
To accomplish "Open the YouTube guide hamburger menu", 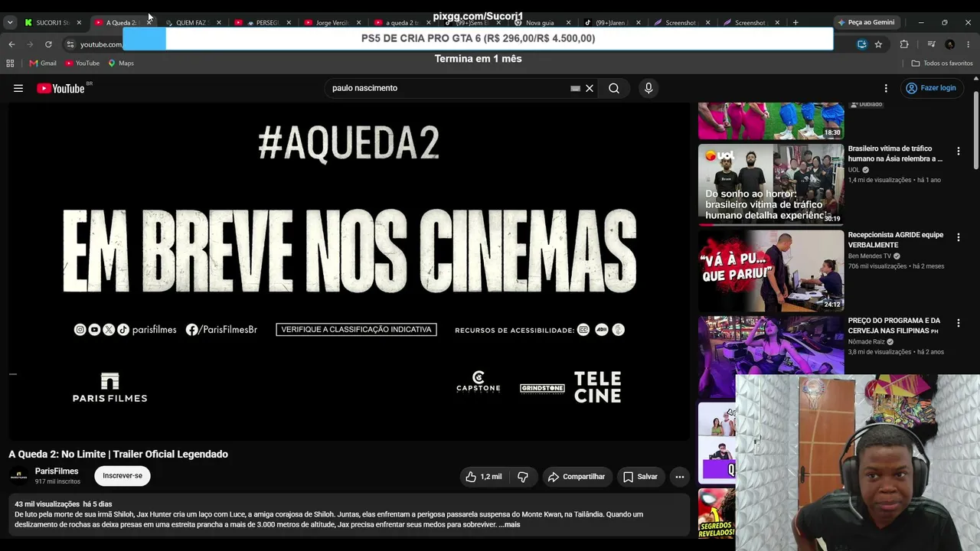I will (18, 88).
